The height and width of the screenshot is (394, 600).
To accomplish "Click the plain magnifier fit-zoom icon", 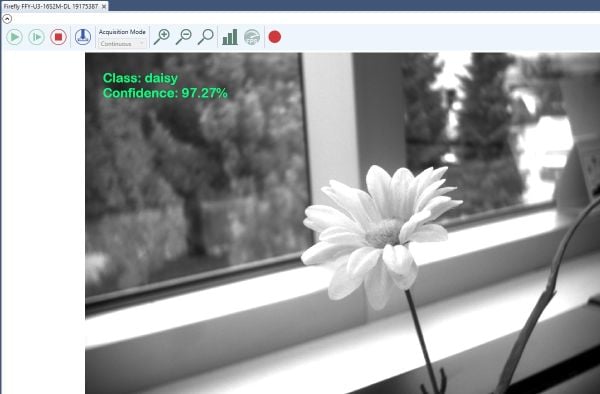I will click(x=206, y=37).
